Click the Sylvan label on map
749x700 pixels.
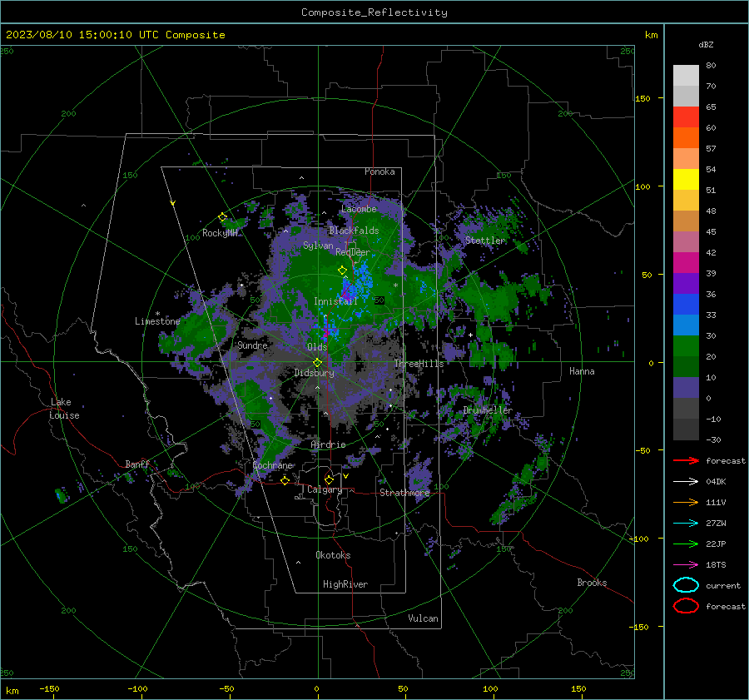click(318, 246)
